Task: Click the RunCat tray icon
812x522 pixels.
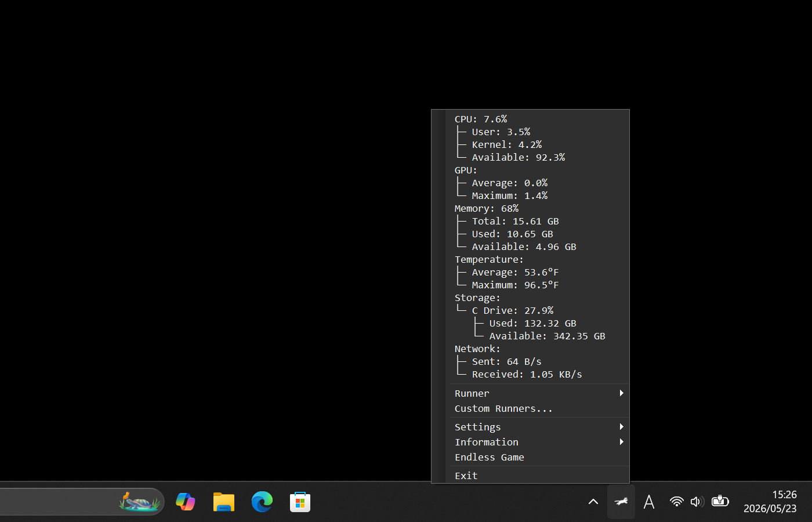Action: tap(621, 502)
